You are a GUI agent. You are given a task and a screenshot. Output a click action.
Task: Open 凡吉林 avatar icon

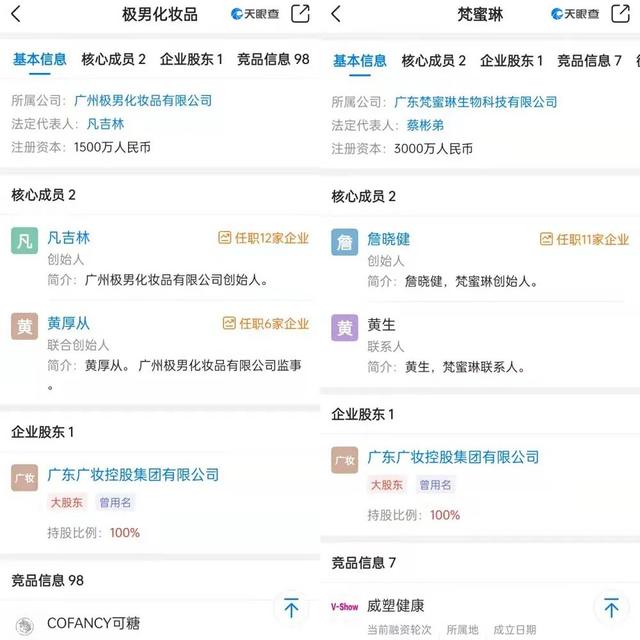tap(24, 240)
